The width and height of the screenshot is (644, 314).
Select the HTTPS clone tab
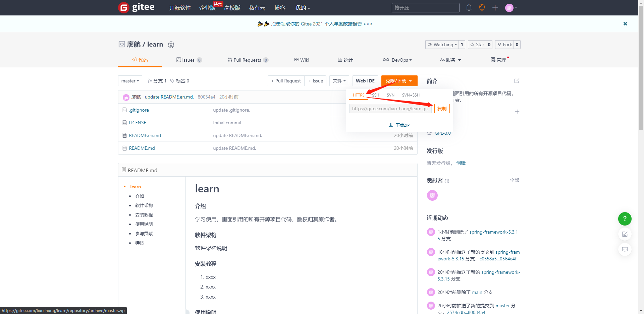point(359,95)
